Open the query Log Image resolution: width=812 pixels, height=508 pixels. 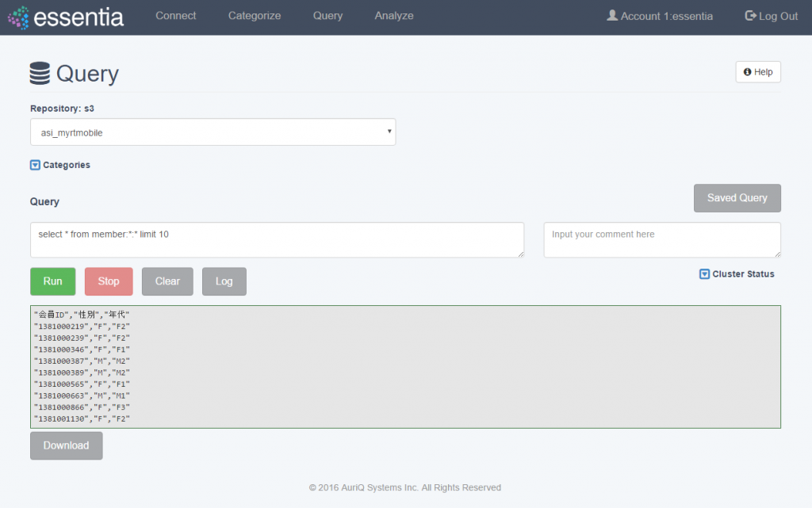pos(224,281)
